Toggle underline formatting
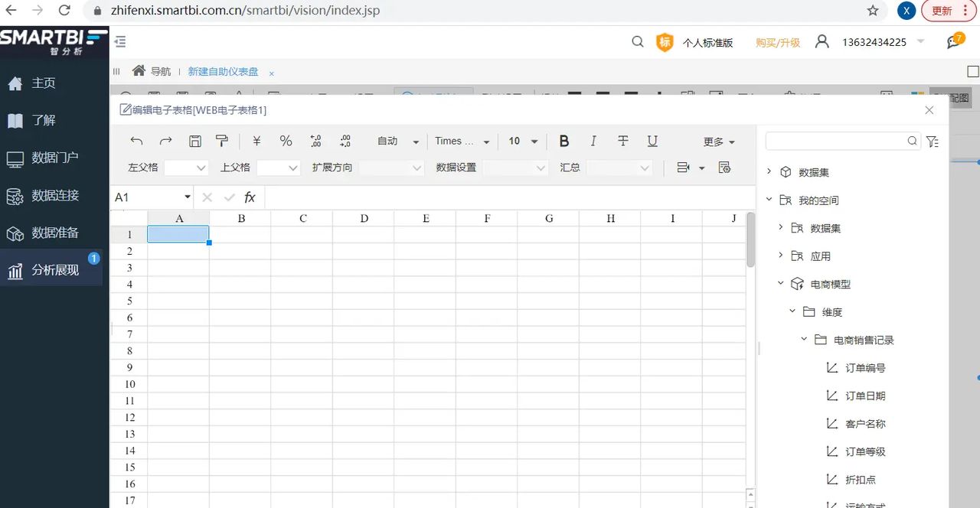Viewport: 980px width, 508px height. (652, 141)
